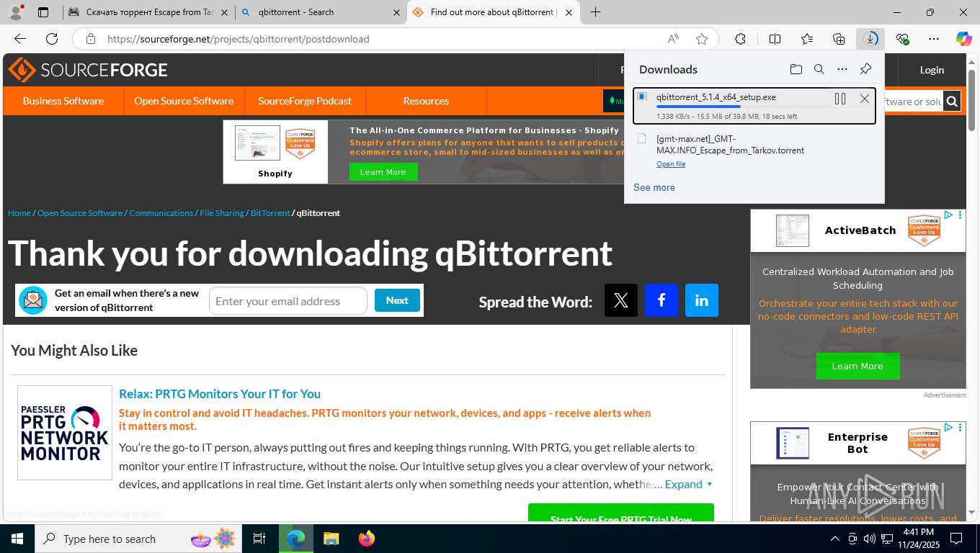Switch to the Escape from Tarkov torrent tab

coord(149,12)
